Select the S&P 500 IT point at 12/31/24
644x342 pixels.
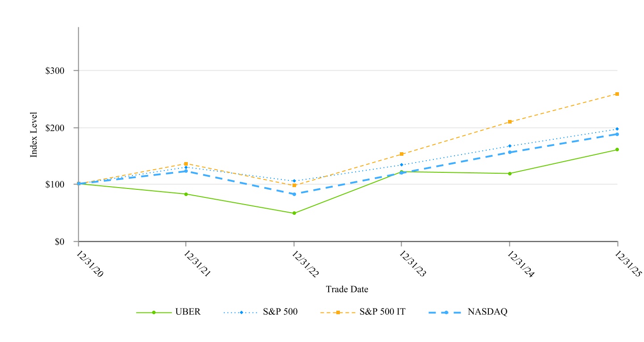tap(509, 122)
